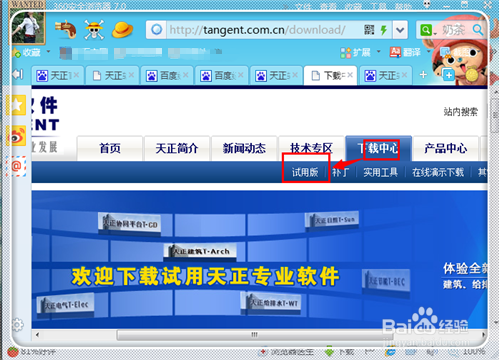Click the pistol icon in the browser toolbar
The width and height of the screenshot is (499, 360).
65,29
